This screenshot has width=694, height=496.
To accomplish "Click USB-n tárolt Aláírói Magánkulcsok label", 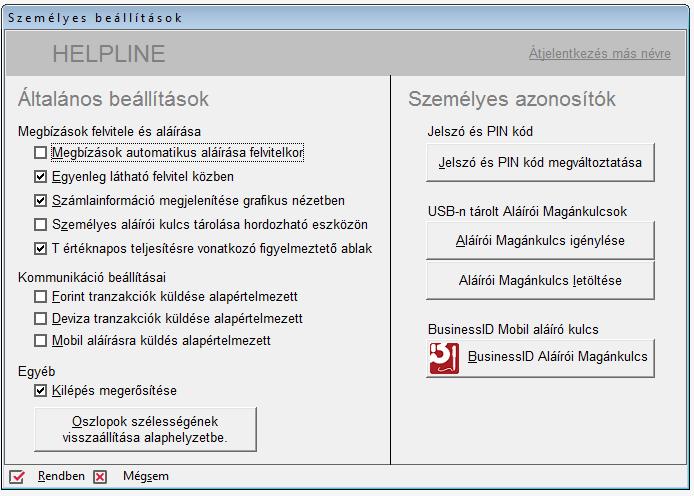I will point(527,211).
